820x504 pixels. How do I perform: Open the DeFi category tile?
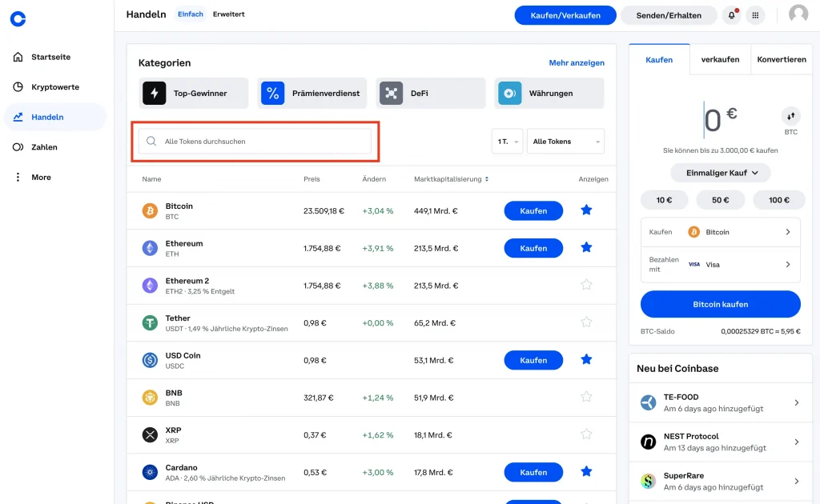(432, 94)
